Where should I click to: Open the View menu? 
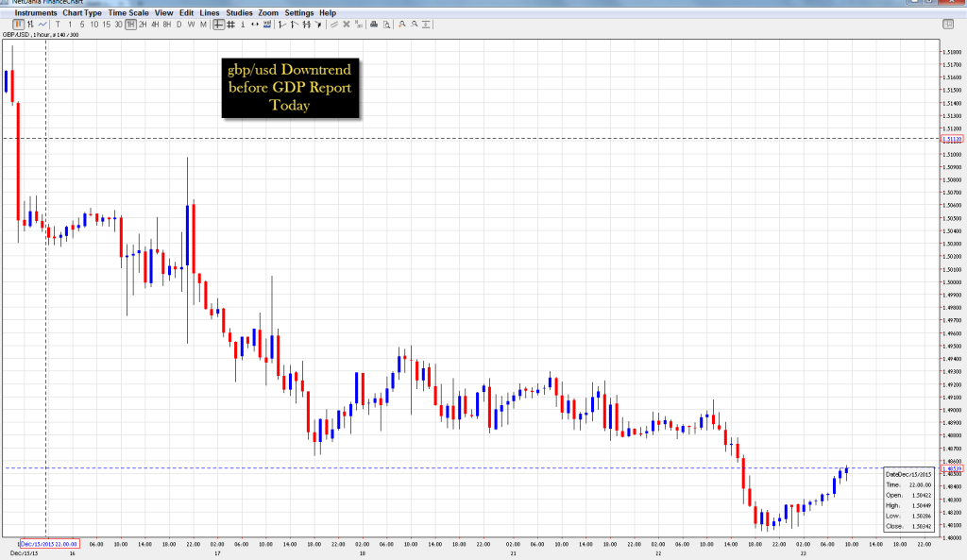click(163, 13)
